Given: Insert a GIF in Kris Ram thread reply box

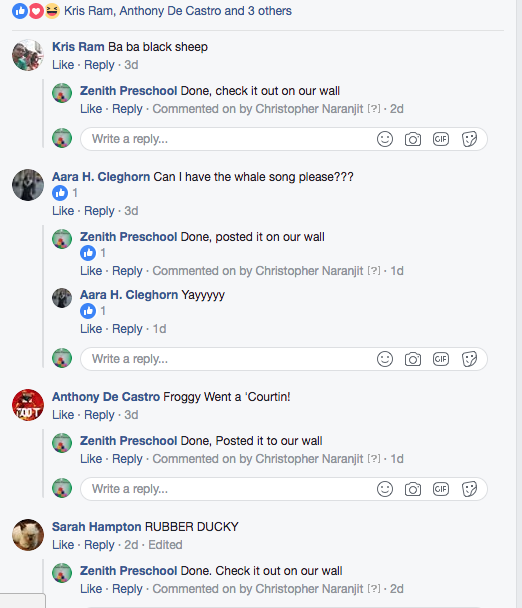Looking at the screenshot, I should point(441,139).
